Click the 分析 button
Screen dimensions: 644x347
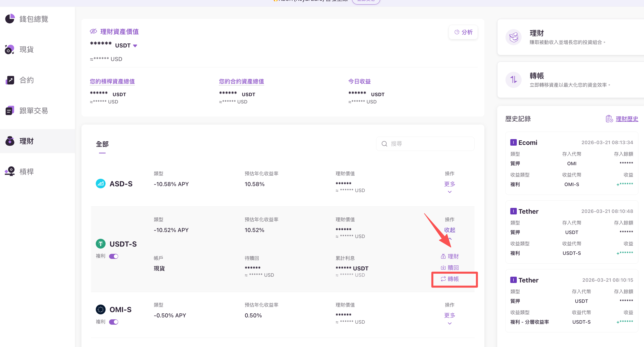click(463, 32)
